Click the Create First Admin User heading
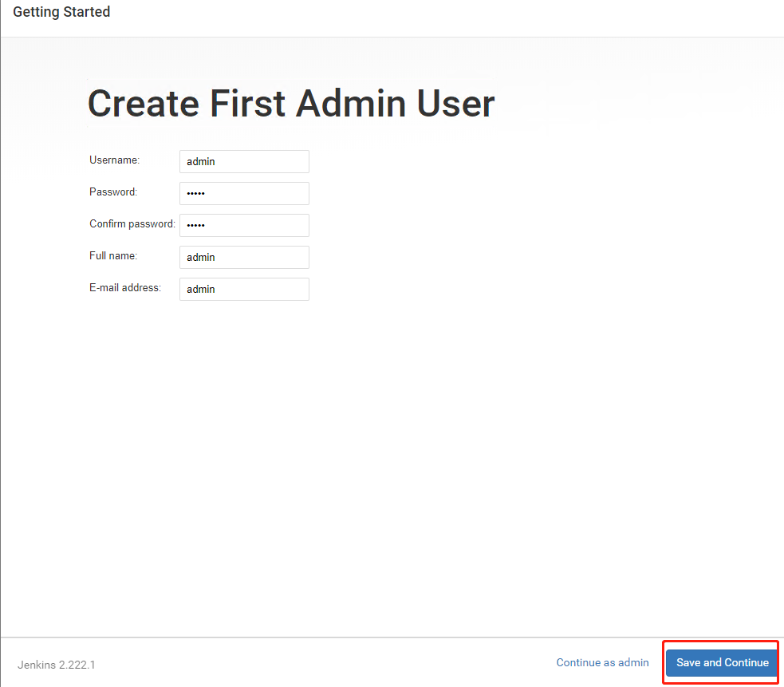The width and height of the screenshot is (784, 687). point(291,104)
